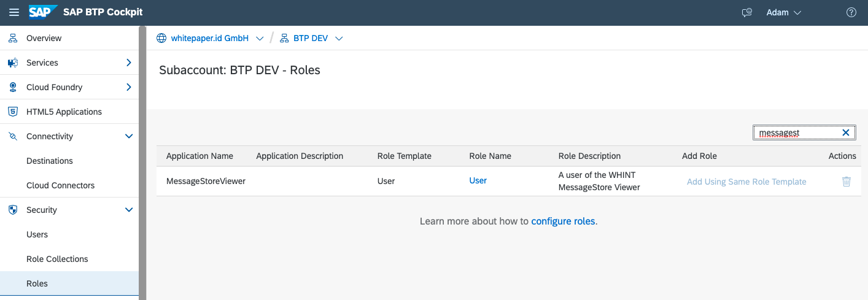This screenshot has height=300, width=868.
Task: Click the Overview sidebar icon
Action: click(x=13, y=38)
